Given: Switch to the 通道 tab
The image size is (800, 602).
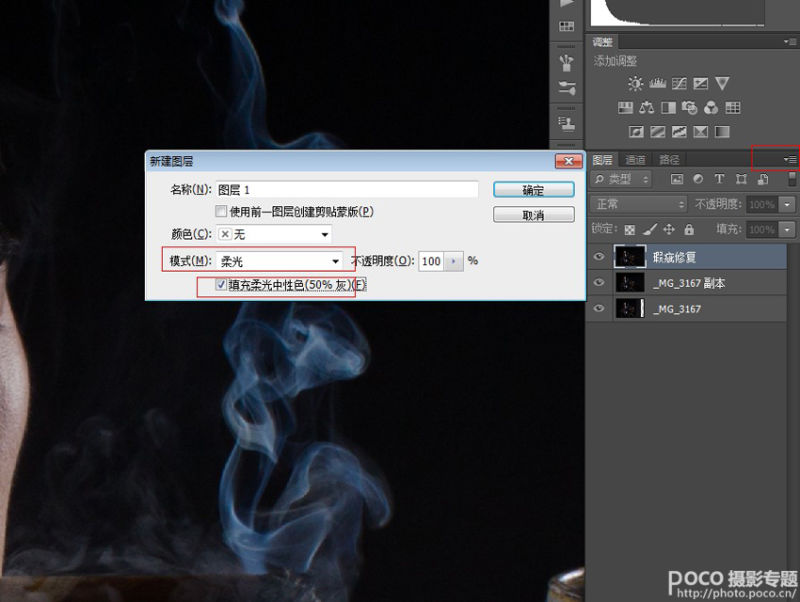Looking at the screenshot, I should click(x=636, y=160).
